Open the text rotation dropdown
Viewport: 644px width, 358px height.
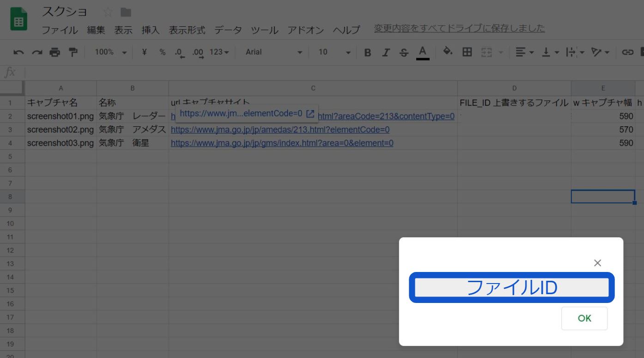[601, 52]
